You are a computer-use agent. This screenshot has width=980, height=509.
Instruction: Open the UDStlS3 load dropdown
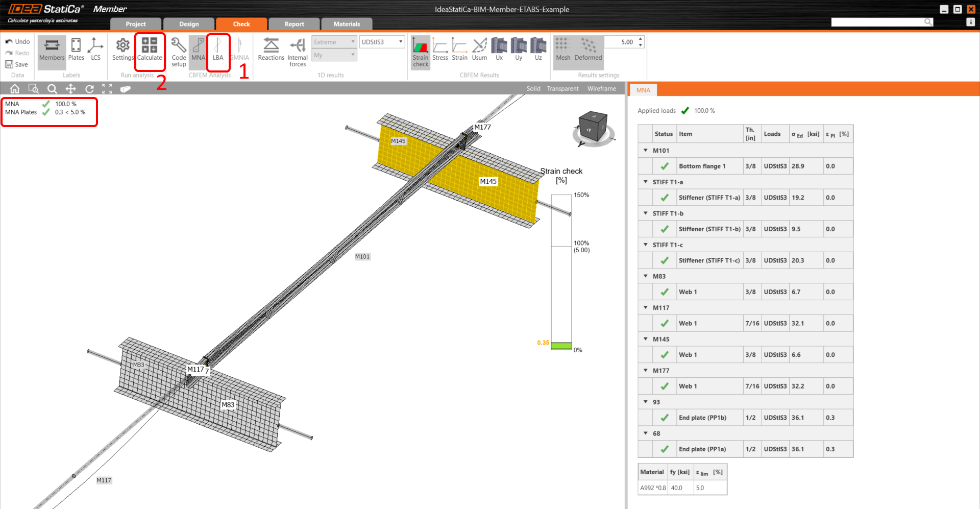coord(382,42)
